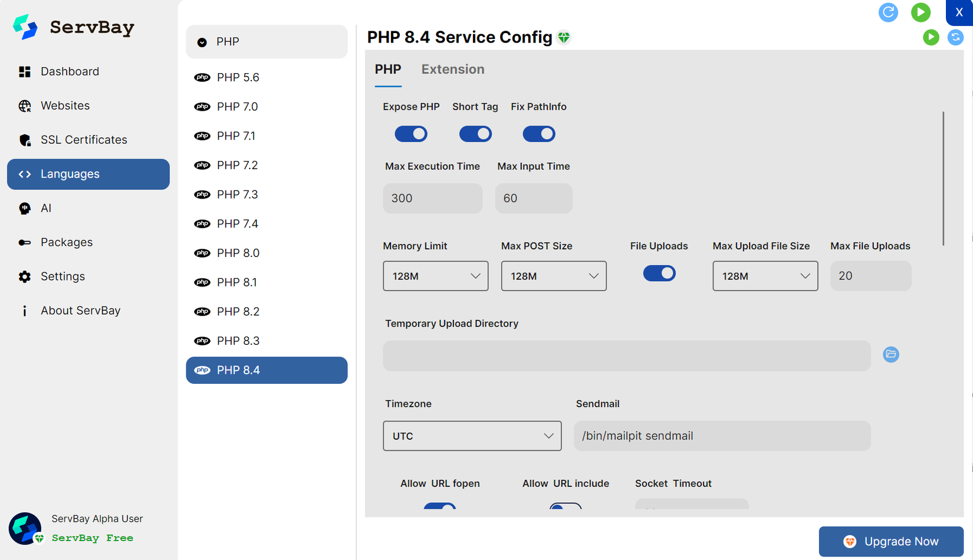Switch to the Extension tab

tap(452, 70)
